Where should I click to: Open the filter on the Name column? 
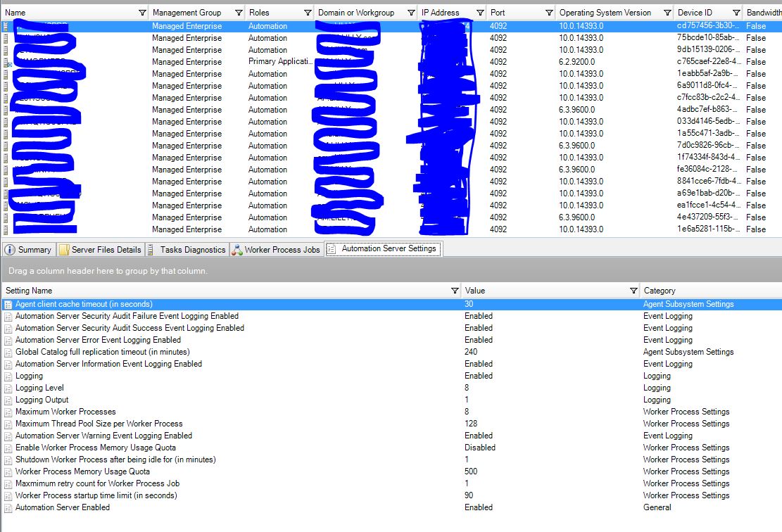(142, 13)
